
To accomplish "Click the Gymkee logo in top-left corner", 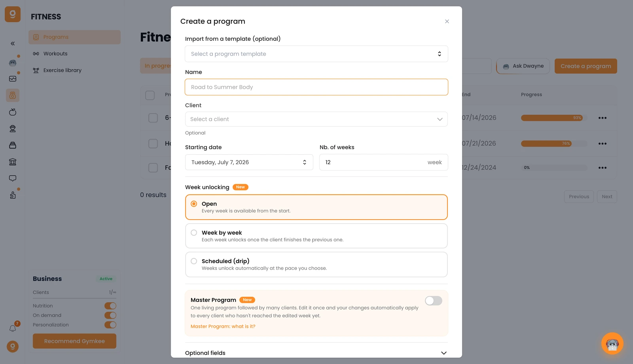I will tap(13, 14).
